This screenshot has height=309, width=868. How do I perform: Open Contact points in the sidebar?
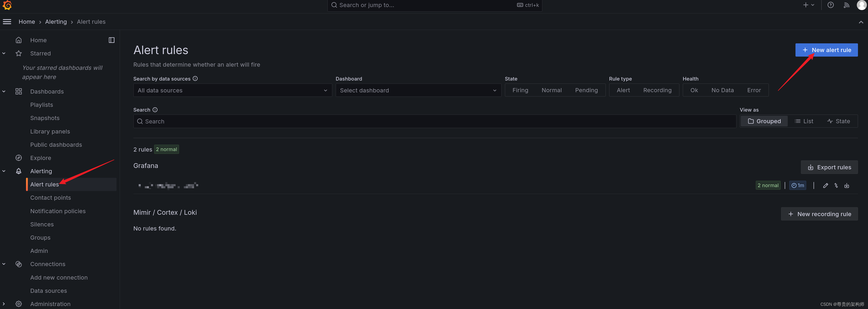51,197
